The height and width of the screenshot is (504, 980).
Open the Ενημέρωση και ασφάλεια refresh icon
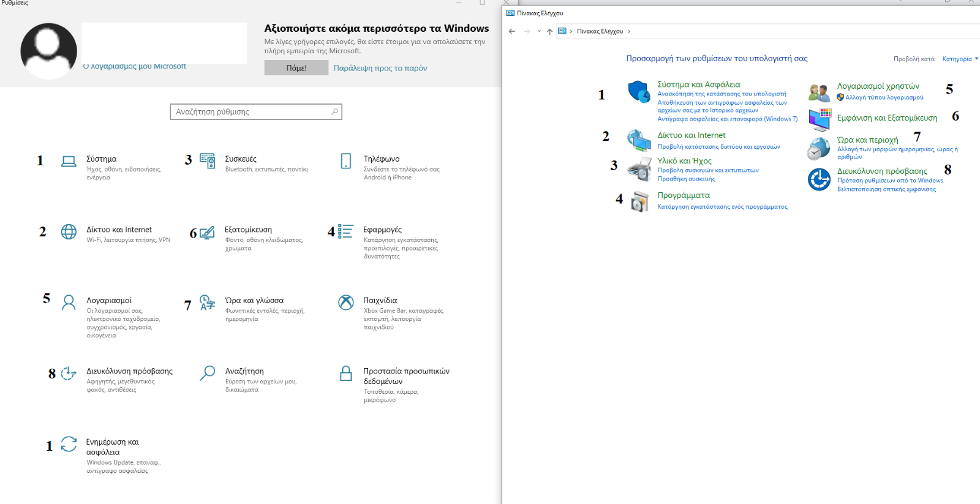(x=69, y=444)
